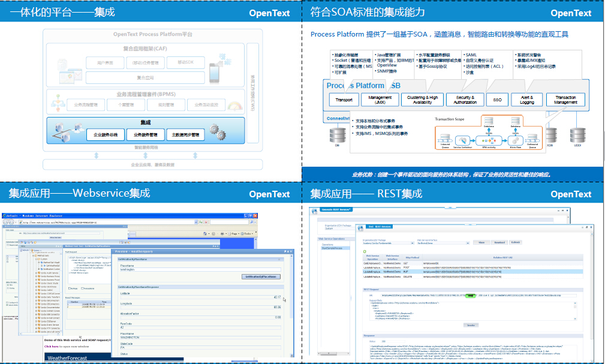
Task: Click the Transport box in Process Platform ESB
Action: [344, 100]
